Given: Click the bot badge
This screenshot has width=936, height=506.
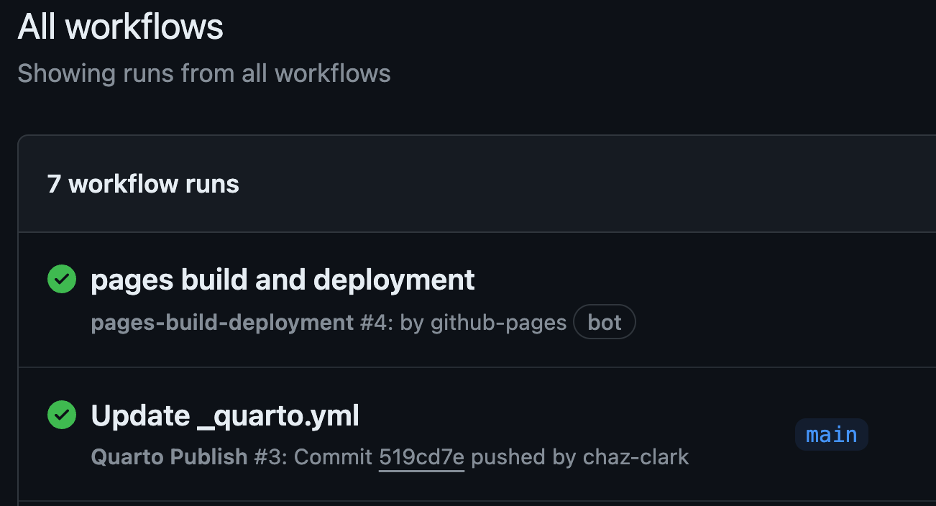Looking at the screenshot, I should click(604, 323).
